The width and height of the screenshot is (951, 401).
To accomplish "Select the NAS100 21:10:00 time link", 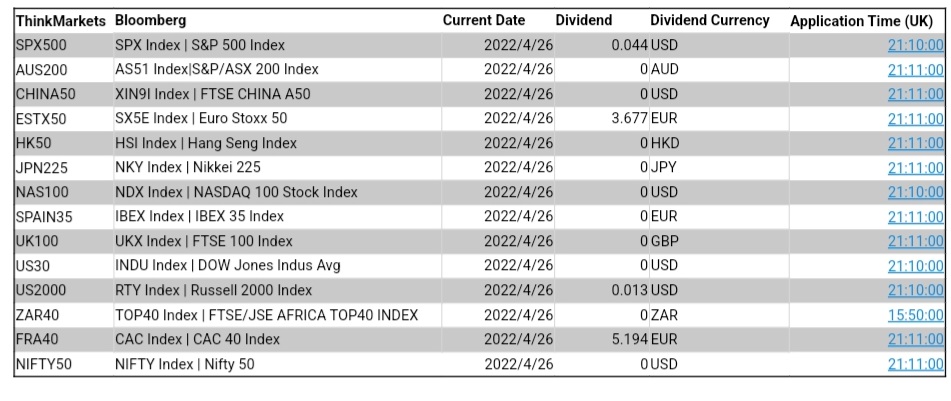I will (915, 192).
